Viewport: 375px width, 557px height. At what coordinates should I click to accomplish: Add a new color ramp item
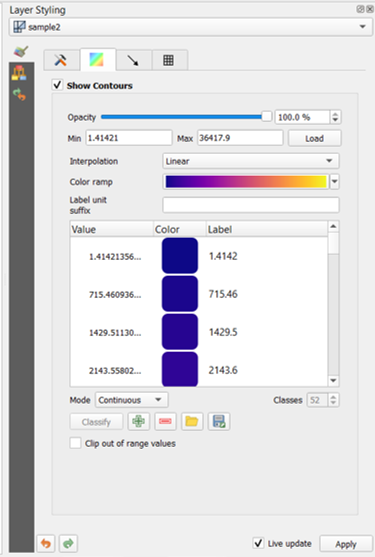pos(138,421)
